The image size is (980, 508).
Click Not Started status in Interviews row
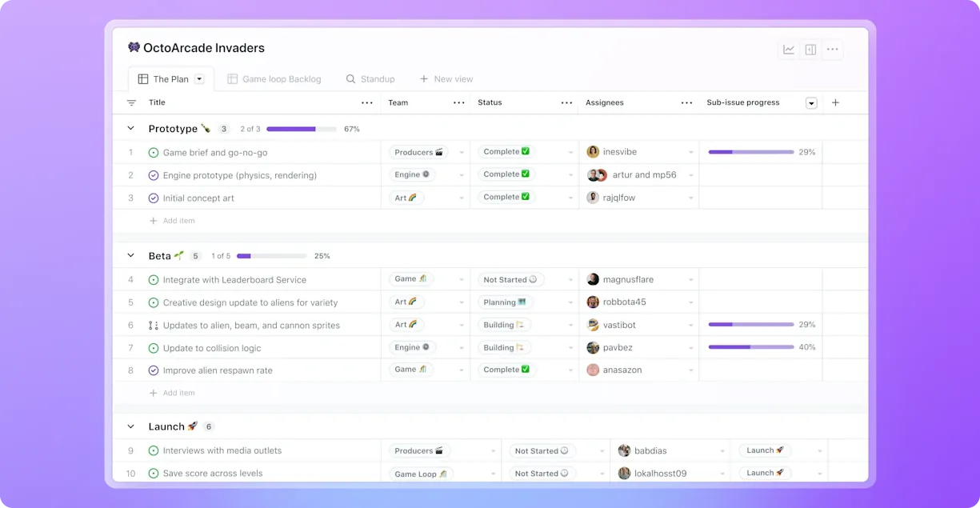[x=542, y=450]
